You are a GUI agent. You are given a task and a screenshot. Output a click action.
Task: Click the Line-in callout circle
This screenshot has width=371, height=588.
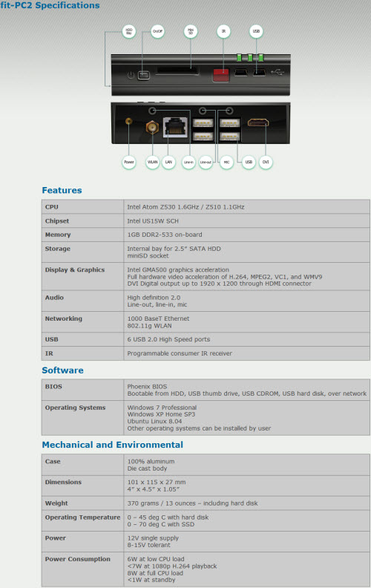188,163
